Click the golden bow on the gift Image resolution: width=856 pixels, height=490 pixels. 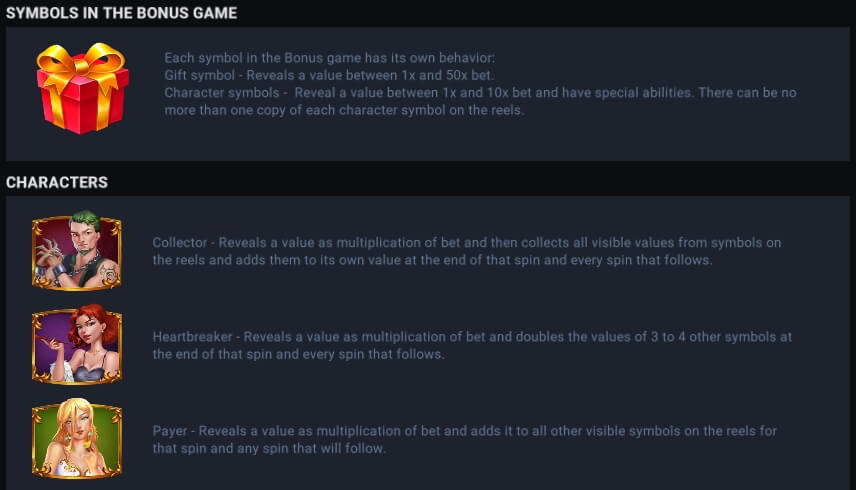[x=82, y=63]
